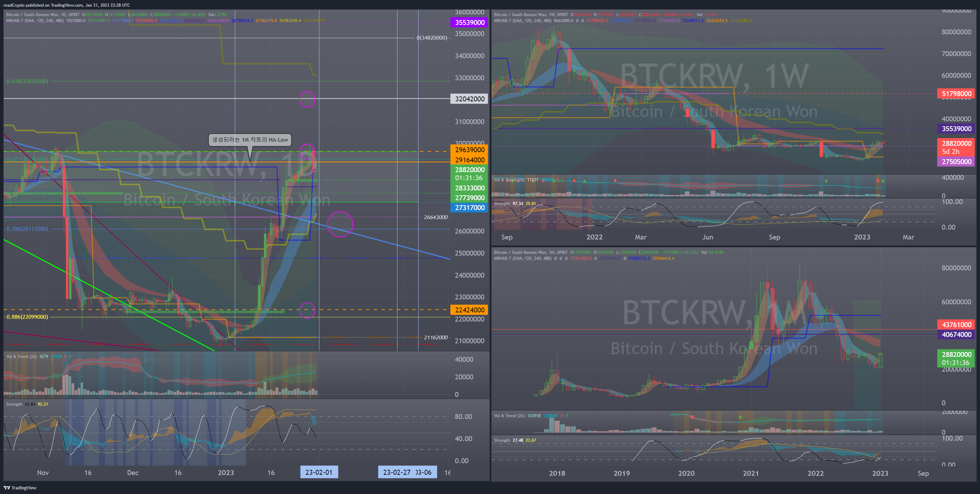This screenshot has width=980, height=494.
Task: Click the pink 27505000 label on weekly chart
Action: [956, 162]
